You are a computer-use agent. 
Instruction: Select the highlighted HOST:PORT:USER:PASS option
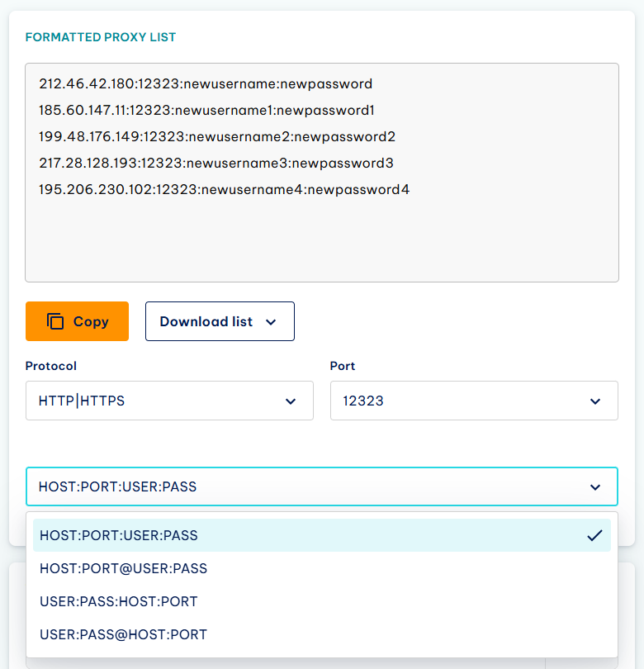pos(322,535)
